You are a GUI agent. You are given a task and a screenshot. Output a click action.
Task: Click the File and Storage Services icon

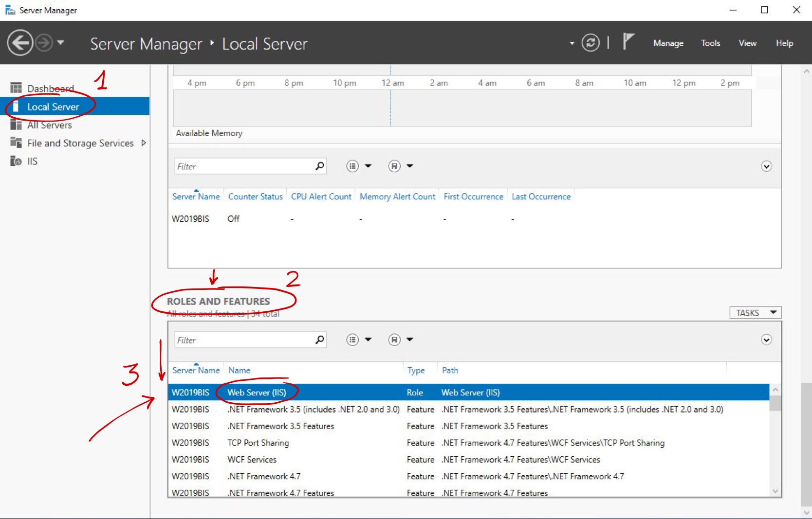coord(16,143)
